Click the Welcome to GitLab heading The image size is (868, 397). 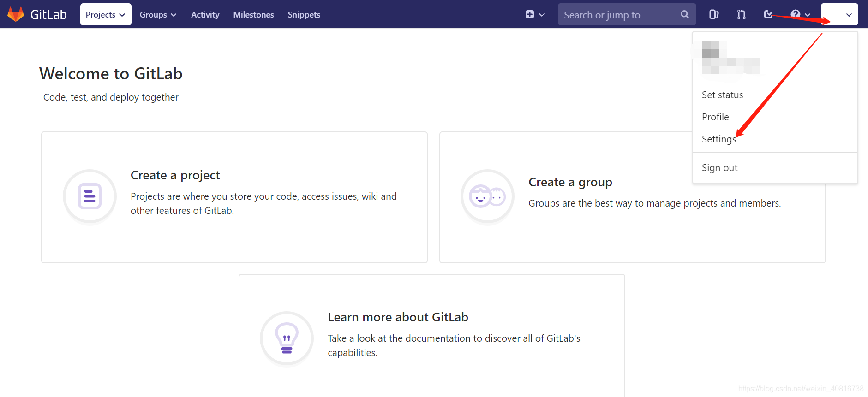pyautogui.click(x=111, y=74)
